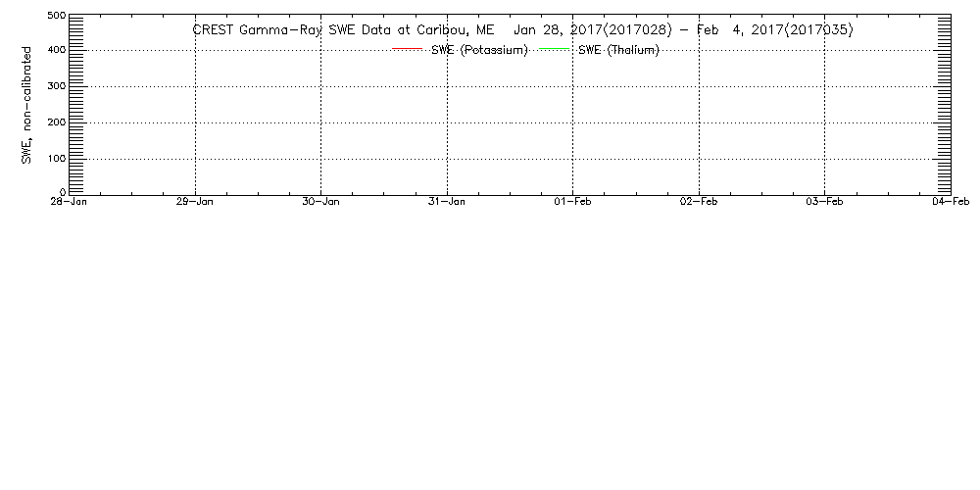
Task: Click the 200 y-axis value
Action: click(x=57, y=122)
